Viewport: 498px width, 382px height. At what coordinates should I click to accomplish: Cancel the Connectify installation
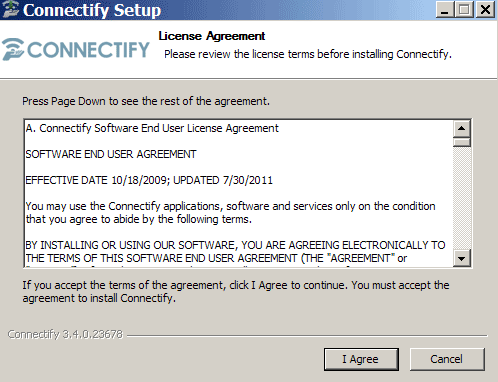[447, 359]
